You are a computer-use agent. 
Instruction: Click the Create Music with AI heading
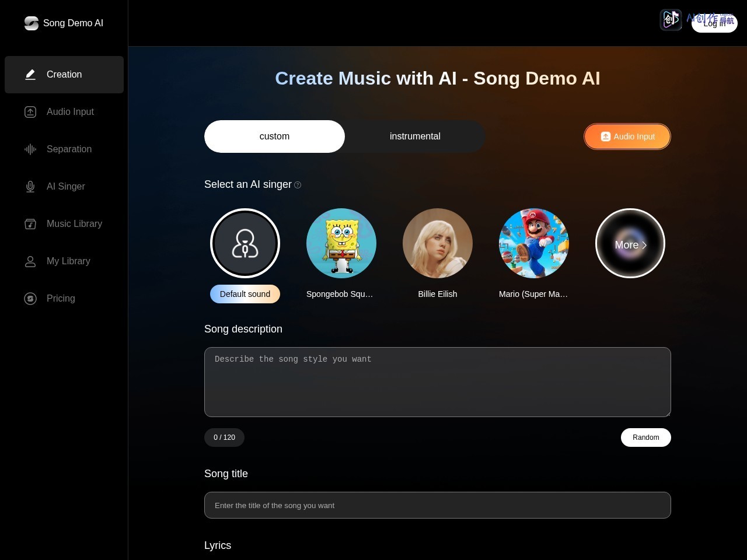tap(438, 78)
